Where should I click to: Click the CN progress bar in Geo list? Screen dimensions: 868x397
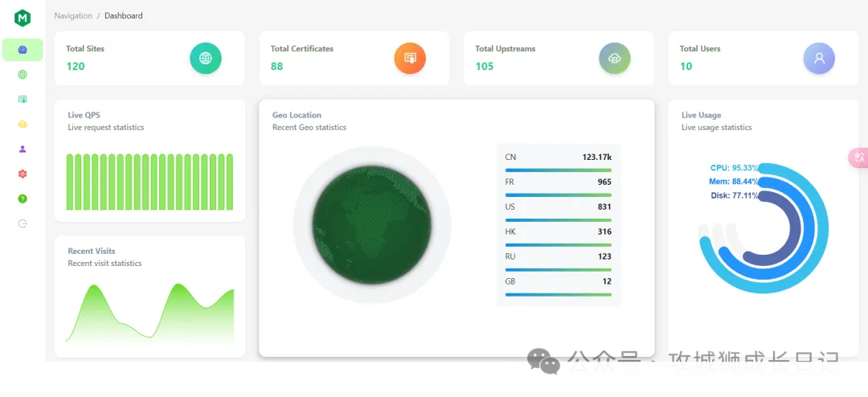click(558, 170)
